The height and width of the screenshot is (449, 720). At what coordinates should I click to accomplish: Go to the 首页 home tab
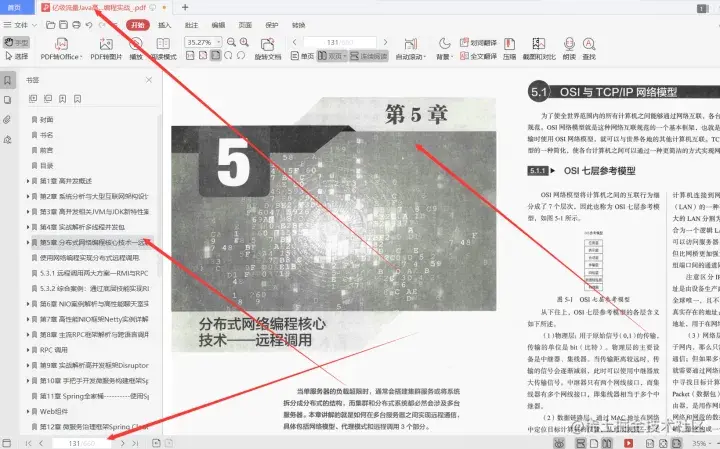15,7
